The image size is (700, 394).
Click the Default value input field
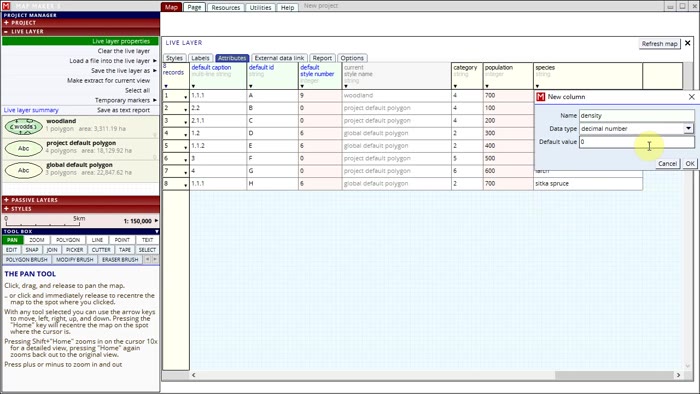[x=636, y=142]
